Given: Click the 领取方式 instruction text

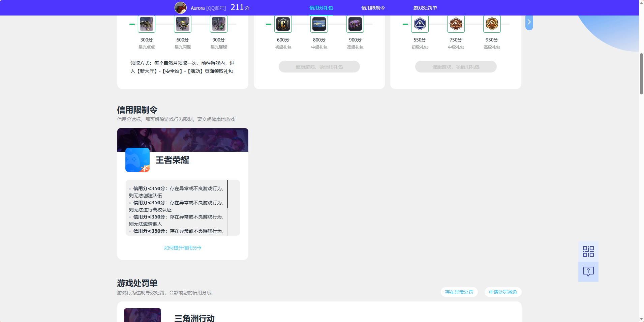Looking at the screenshot, I should click(183, 67).
